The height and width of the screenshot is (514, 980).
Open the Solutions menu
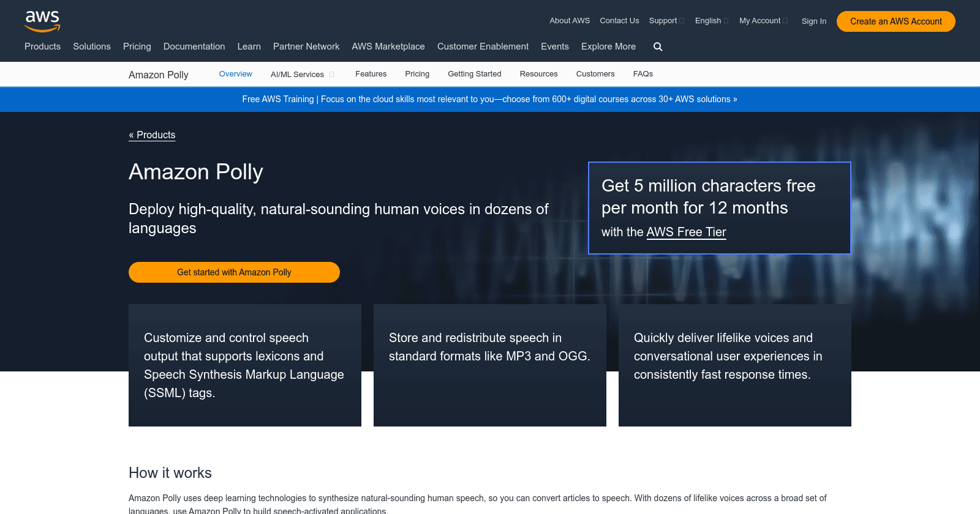[92, 47]
